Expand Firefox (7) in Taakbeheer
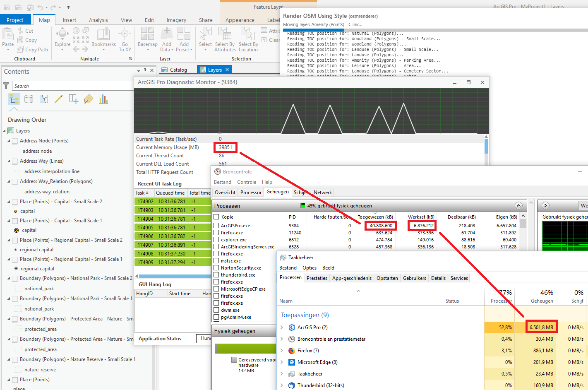The height and width of the screenshot is (390, 588). (x=282, y=351)
